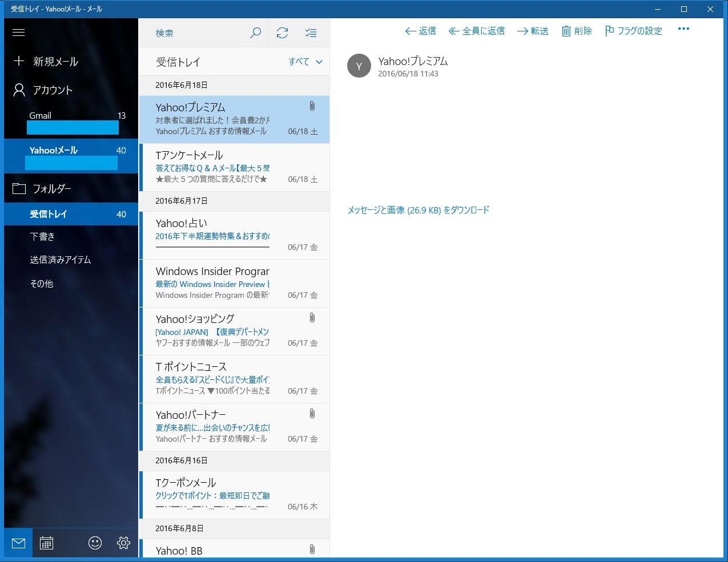Expand the すべて filter dropdown
This screenshot has width=728, height=562.
tap(305, 62)
